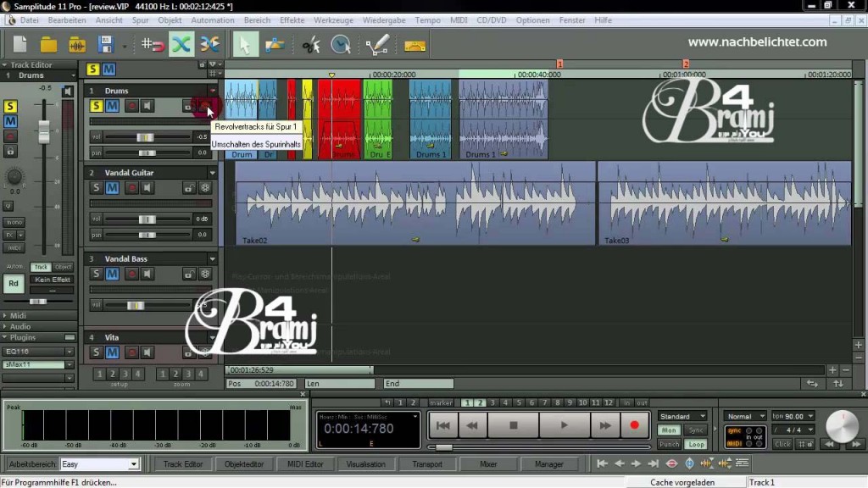Viewport: 868px width, 488px height.
Task: Click the Mixer button in bottom bar
Action: [488, 464]
